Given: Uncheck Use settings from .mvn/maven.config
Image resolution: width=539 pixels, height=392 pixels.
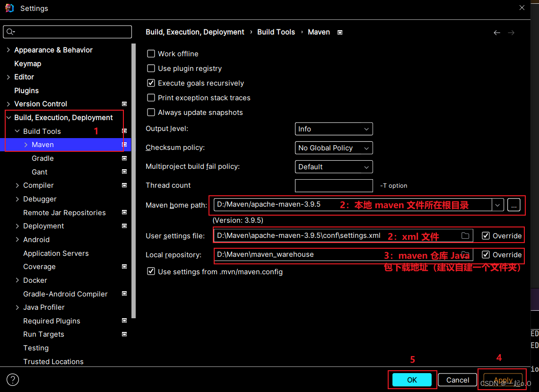Looking at the screenshot, I should pos(151,271).
